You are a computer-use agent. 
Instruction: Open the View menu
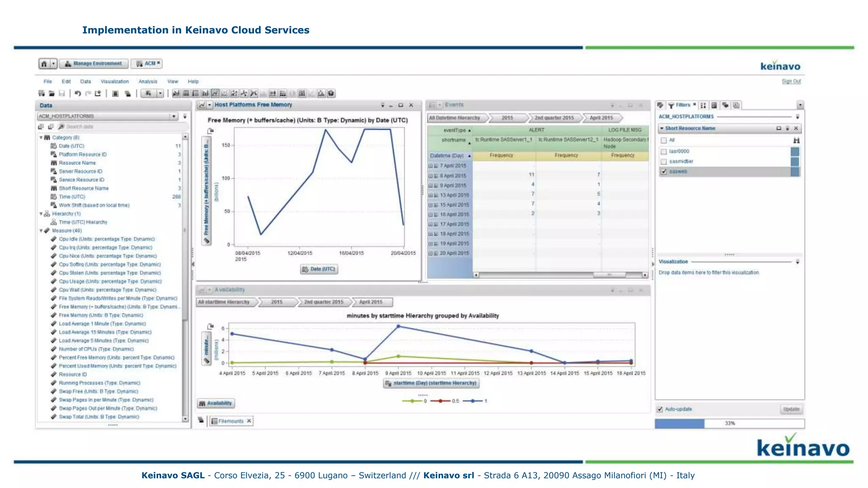coord(172,81)
